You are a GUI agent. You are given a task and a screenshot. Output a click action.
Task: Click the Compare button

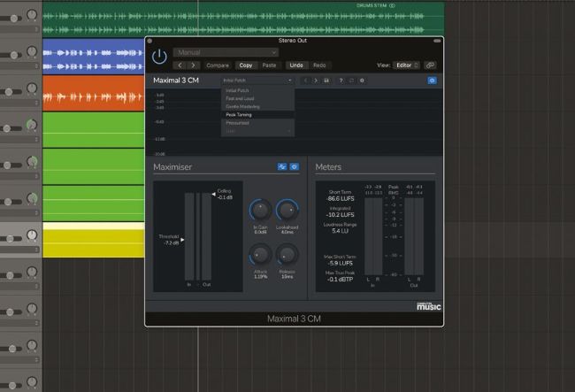pyautogui.click(x=218, y=65)
